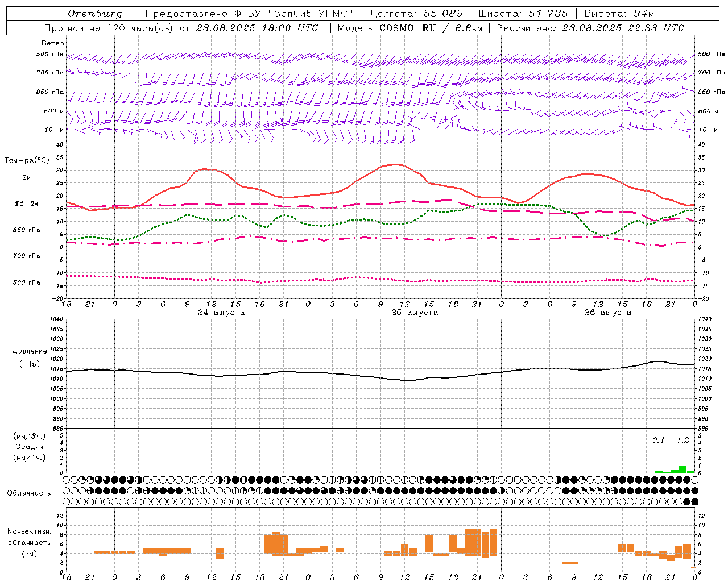Click the 'Тем-ра(°C)' temperature axis title

coord(27,161)
